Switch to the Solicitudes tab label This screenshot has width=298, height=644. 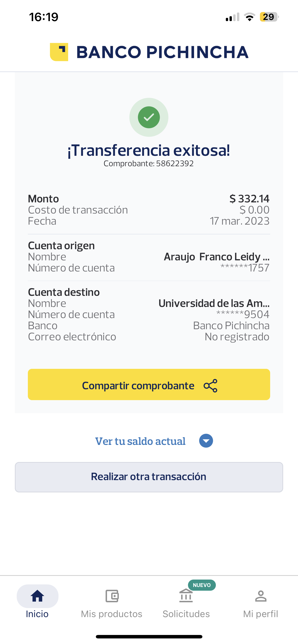[x=186, y=614]
